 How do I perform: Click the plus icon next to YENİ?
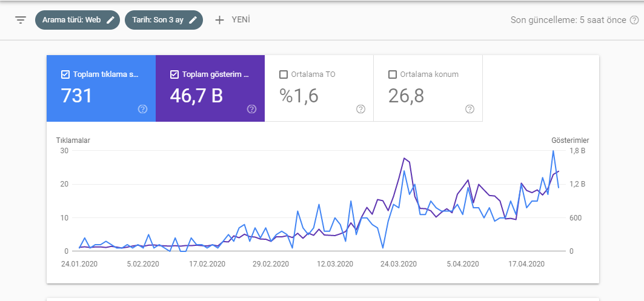pos(220,20)
